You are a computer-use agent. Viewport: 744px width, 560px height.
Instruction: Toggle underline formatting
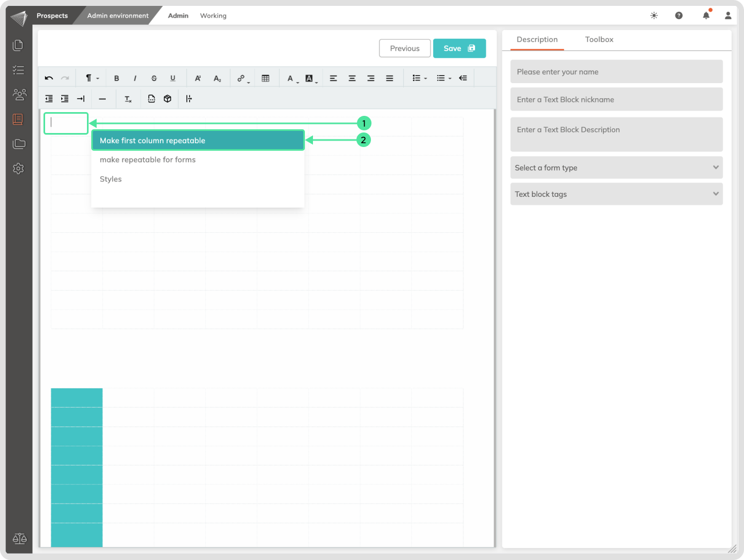(x=173, y=78)
